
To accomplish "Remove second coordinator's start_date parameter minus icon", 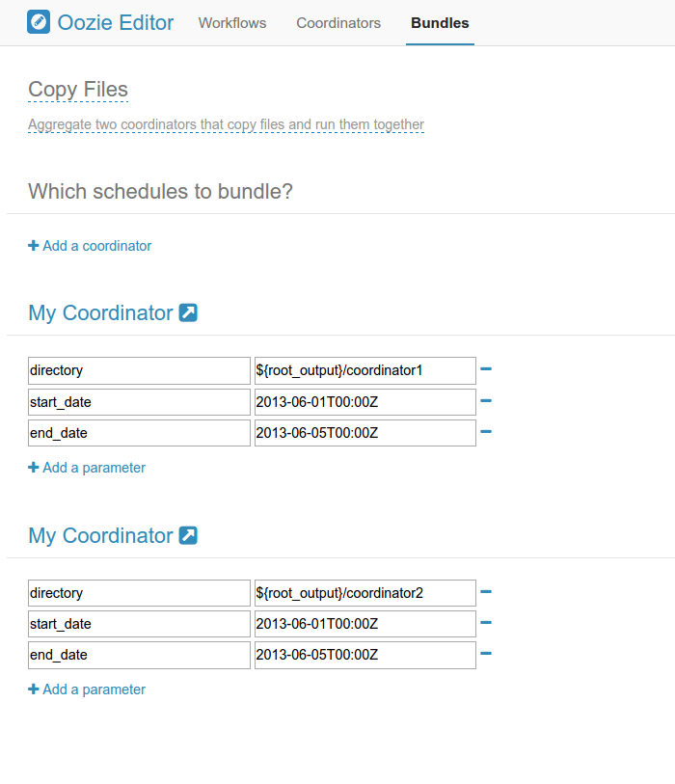I will coord(486,623).
